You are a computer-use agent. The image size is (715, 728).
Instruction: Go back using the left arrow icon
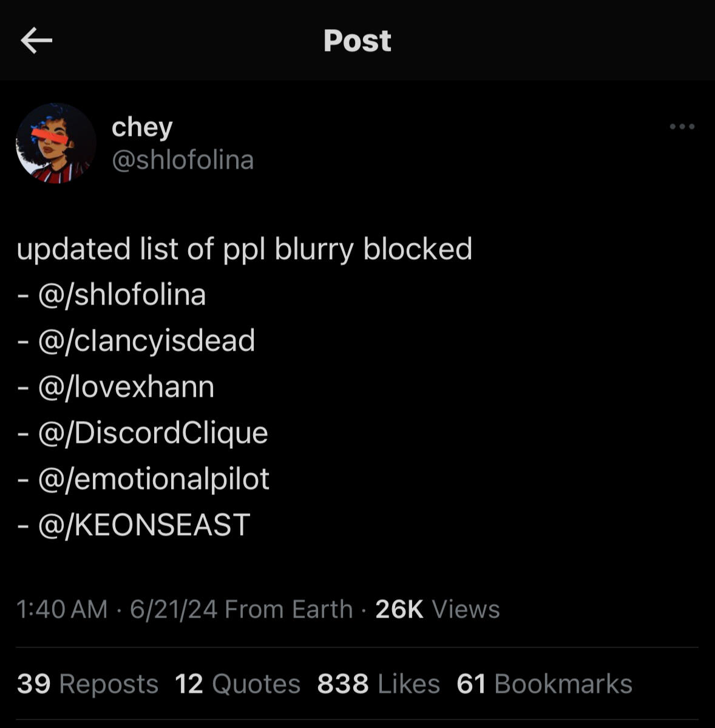(x=36, y=41)
